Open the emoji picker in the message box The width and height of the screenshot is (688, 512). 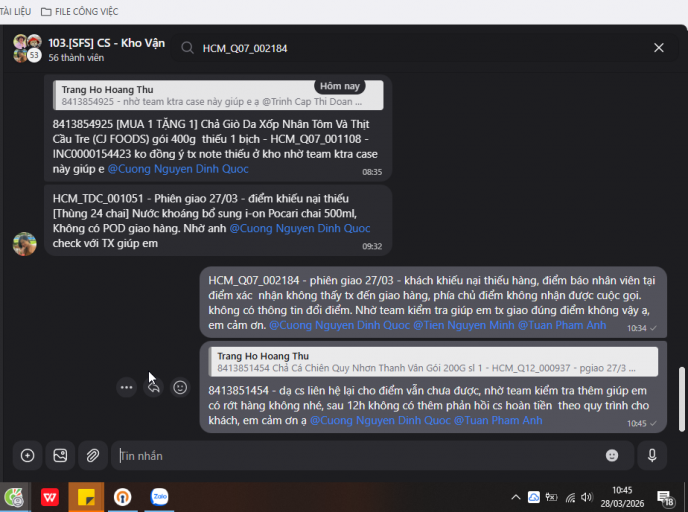(x=612, y=455)
